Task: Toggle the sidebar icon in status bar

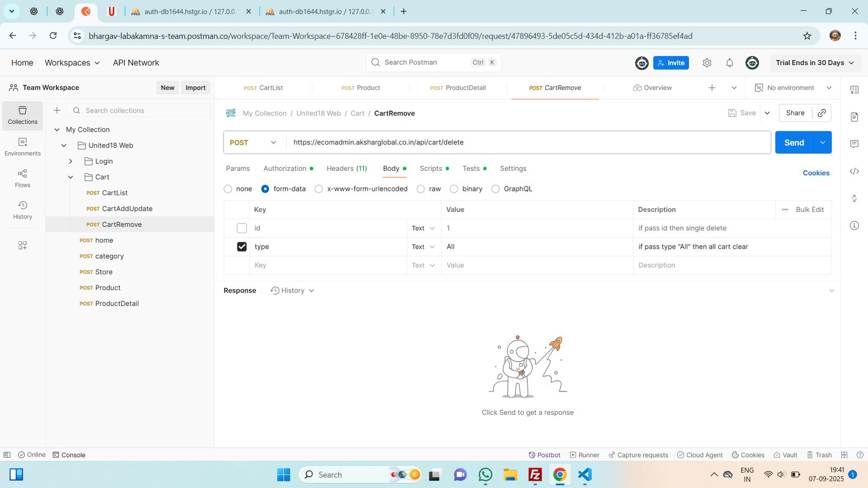Action: pos(7,455)
